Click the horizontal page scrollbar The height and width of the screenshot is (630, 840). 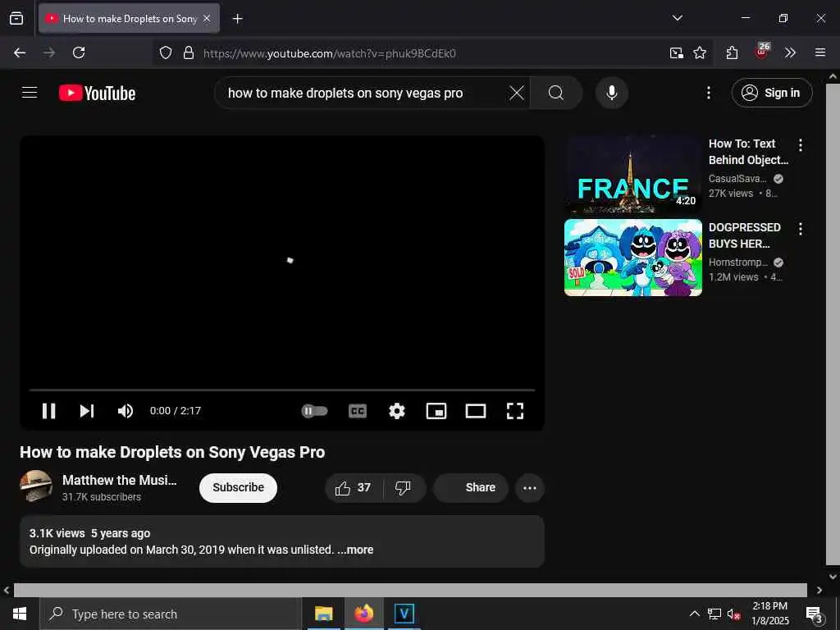410,590
